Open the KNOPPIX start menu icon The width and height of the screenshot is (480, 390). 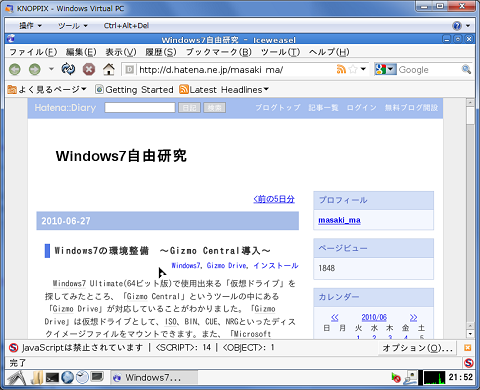click(16, 378)
